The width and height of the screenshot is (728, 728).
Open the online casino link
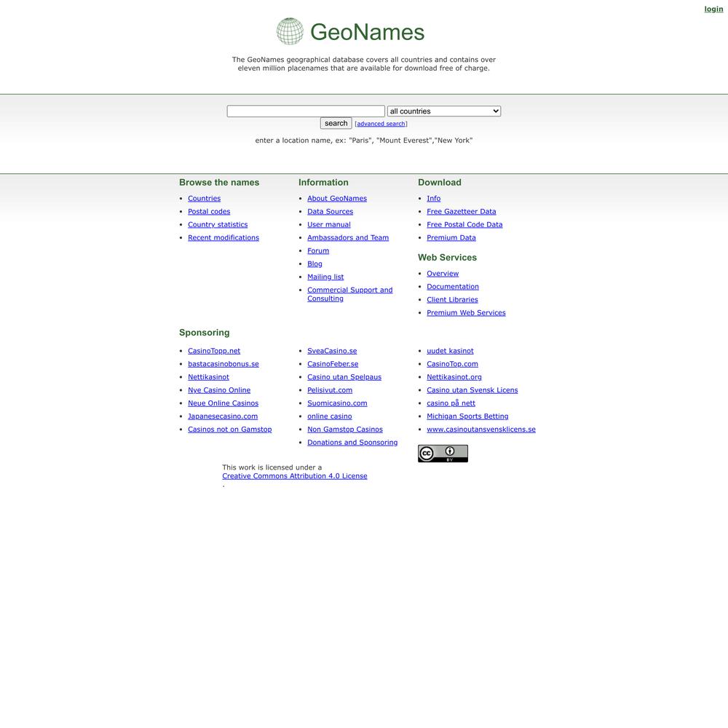point(330,416)
